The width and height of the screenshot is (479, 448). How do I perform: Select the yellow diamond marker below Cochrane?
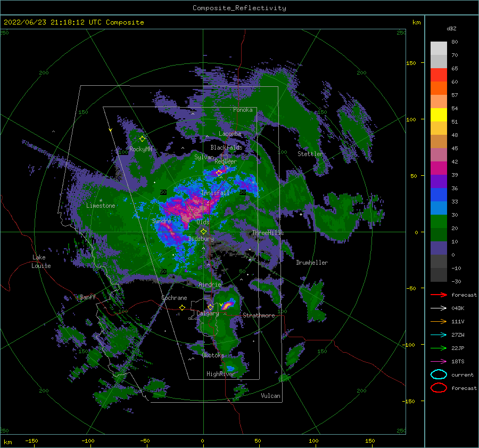pyautogui.click(x=182, y=307)
